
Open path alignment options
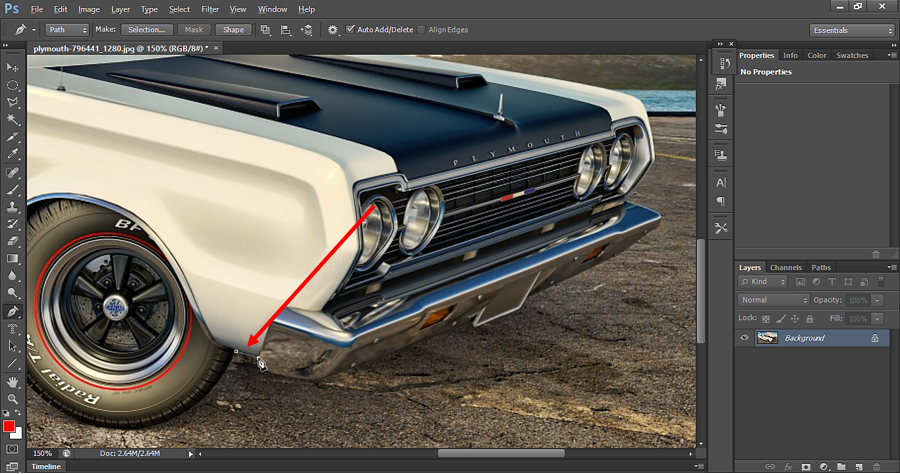(285, 30)
